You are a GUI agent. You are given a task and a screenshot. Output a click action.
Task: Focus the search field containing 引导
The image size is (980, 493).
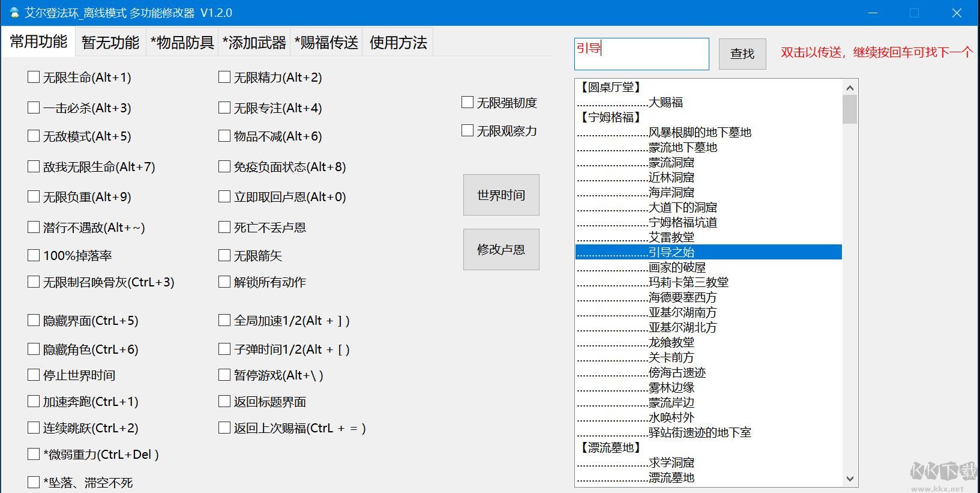tap(642, 54)
